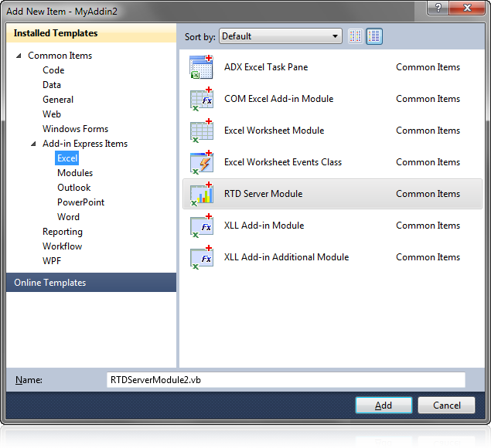491x448 pixels.
Task: Select the Reporting category
Action: [63, 232]
